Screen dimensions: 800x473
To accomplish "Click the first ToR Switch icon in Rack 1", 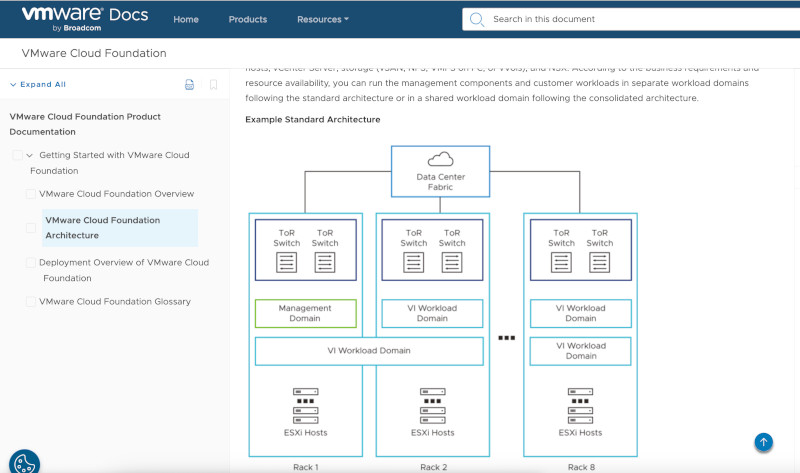I will coord(286,263).
